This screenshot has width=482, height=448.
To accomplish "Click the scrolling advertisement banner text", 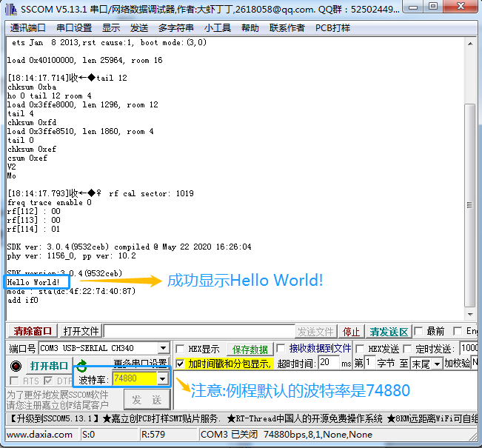I will click(x=242, y=418).
